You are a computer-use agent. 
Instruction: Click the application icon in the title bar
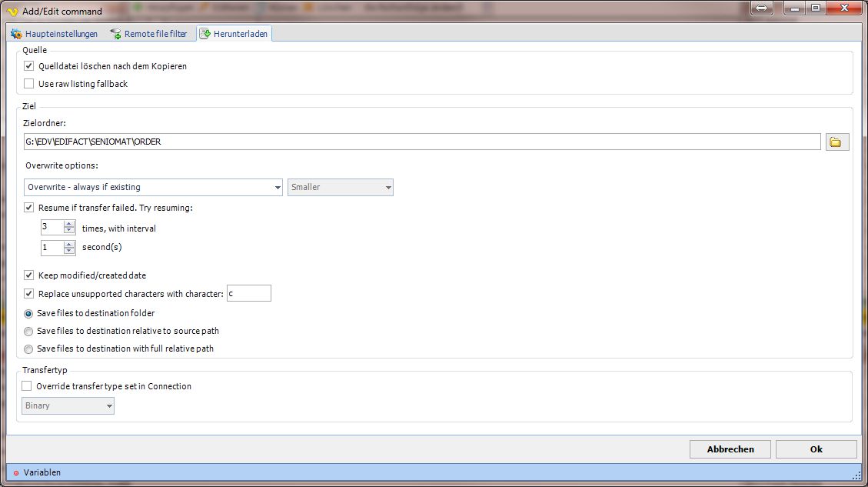12,11
